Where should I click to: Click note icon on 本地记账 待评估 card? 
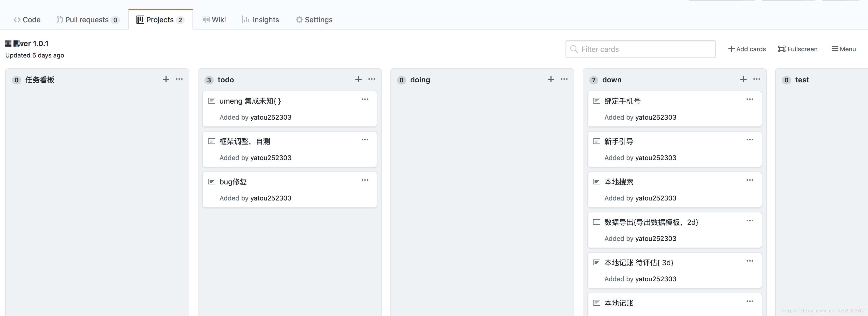(x=596, y=262)
